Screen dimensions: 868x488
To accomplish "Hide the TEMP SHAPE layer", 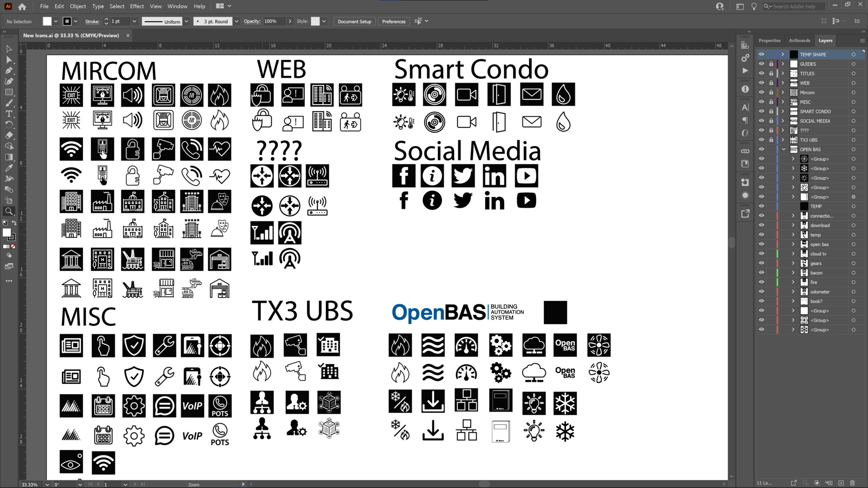I will click(762, 54).
